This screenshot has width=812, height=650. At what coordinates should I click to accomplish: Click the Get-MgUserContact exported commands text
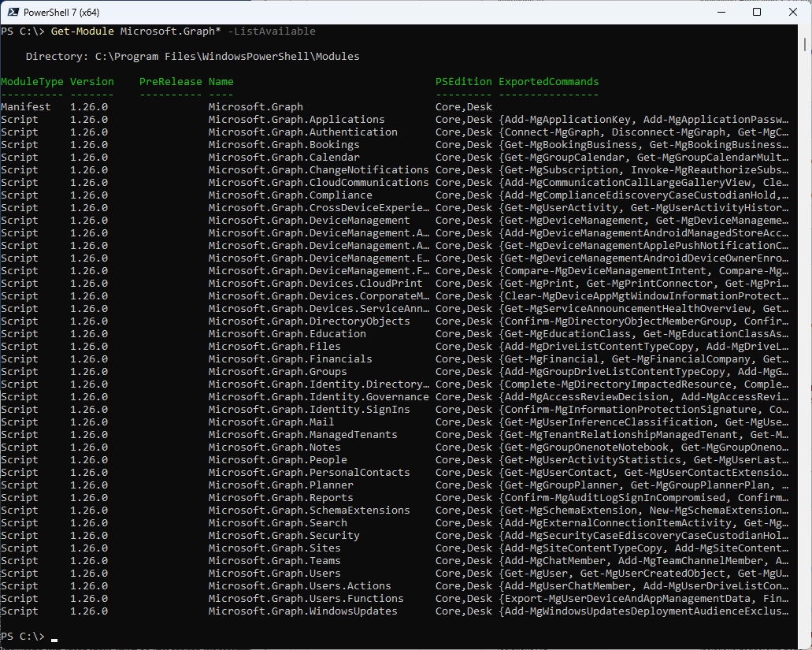643,473
